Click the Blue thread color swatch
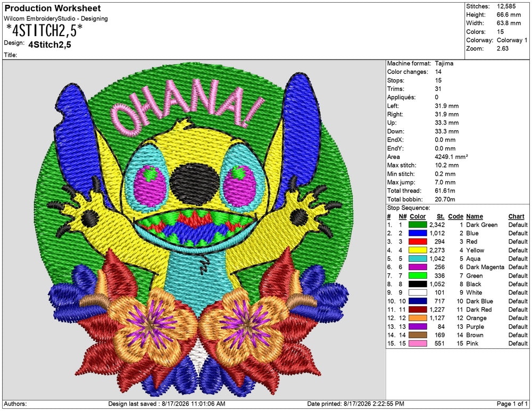Screen dimensions: 532x411 (x=418, y=233)
